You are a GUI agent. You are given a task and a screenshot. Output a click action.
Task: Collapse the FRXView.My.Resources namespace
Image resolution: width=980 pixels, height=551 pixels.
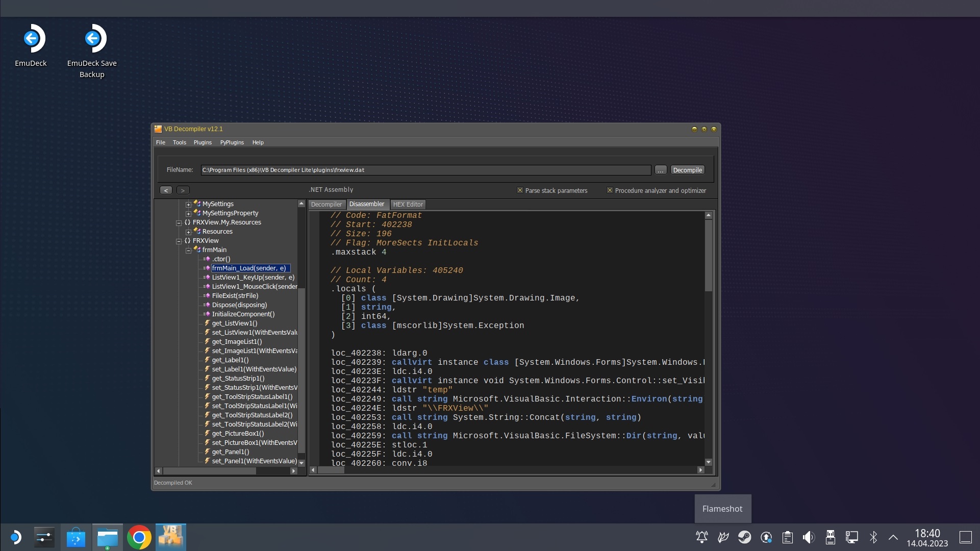click(179, 223)
